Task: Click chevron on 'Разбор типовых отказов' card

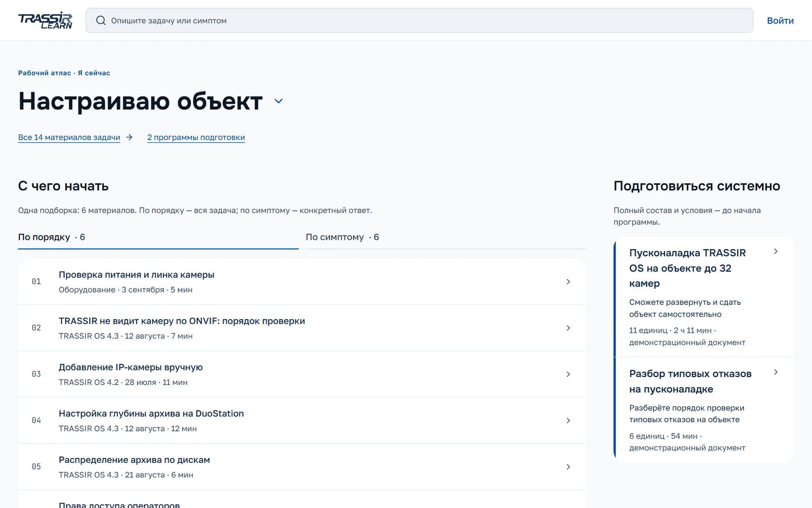Action: click(x=776, y=372)
